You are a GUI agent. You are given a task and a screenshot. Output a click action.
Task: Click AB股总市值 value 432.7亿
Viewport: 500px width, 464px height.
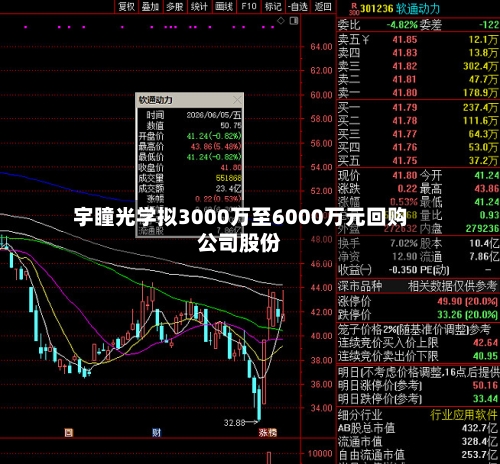tap(480, 428)
